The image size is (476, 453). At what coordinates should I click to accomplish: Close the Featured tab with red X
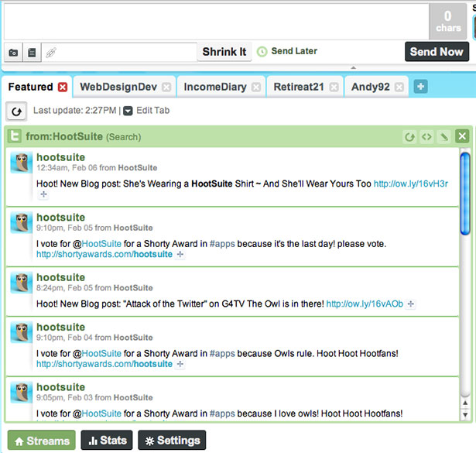(x=63, y=88)
